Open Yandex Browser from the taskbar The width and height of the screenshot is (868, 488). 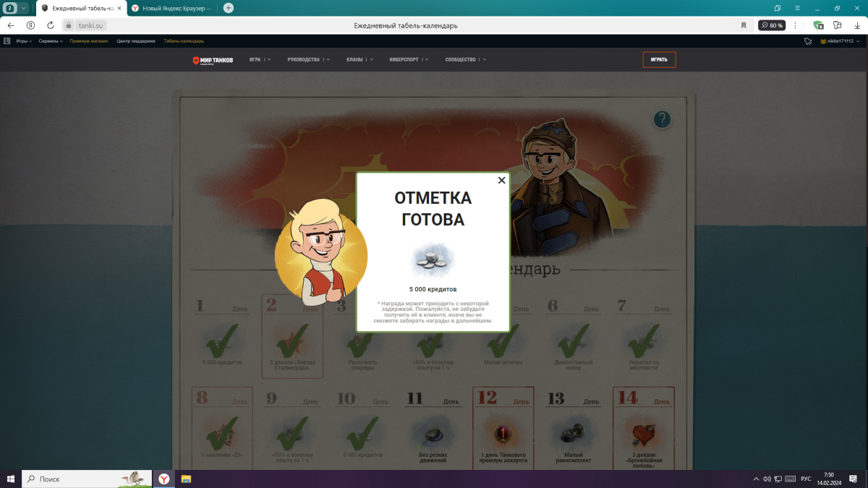164,479
